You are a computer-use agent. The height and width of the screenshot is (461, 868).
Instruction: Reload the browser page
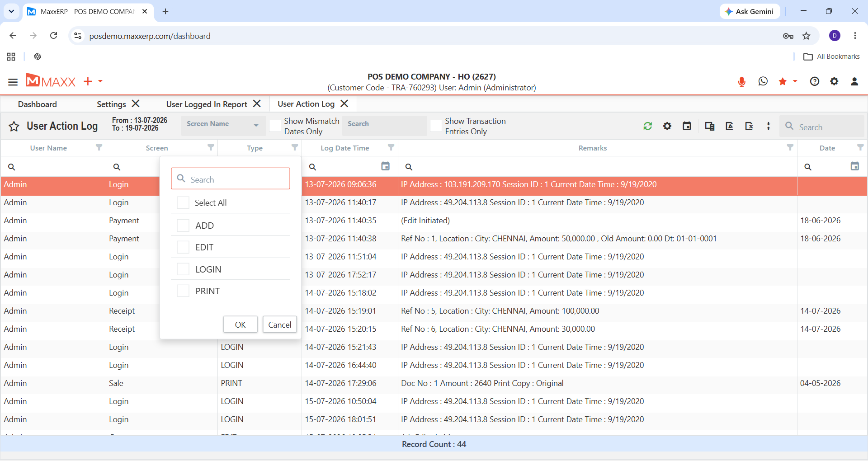(x=54, y=36)
